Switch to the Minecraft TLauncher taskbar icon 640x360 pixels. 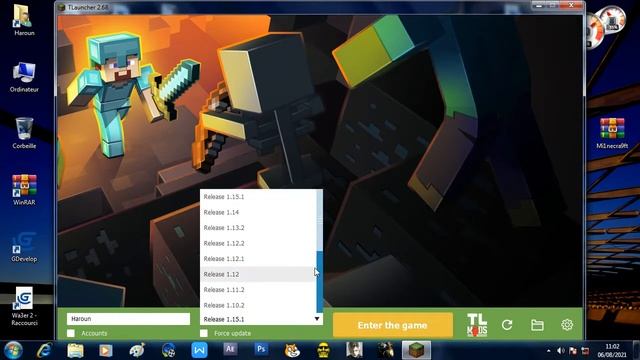click(x=417, y=350)
